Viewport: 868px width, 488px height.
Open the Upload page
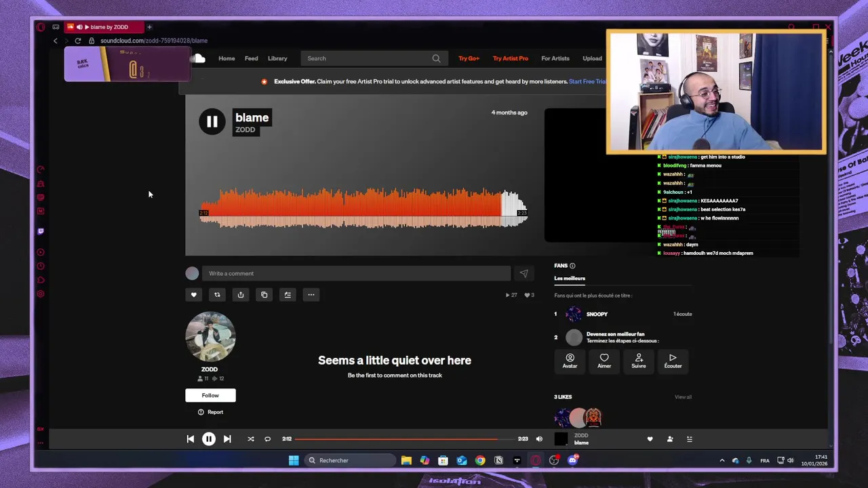pyautogui.click(x=592, y=58)
